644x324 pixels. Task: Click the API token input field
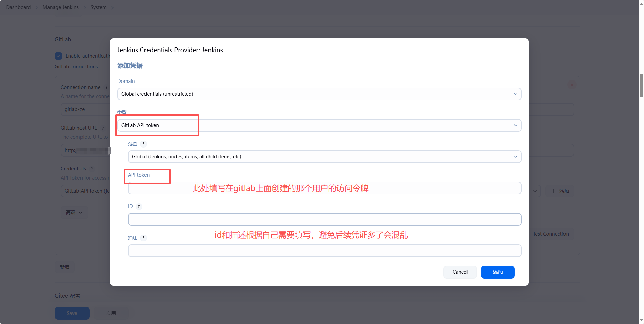(x=324, y=188)
